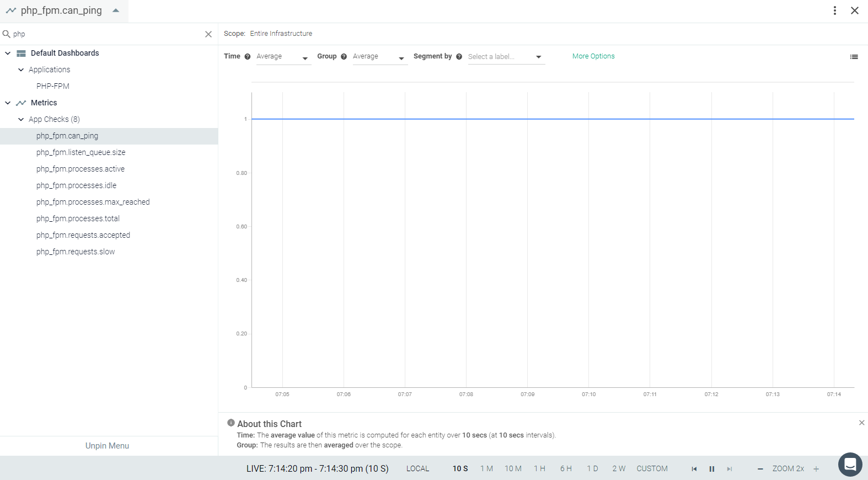Open the PHP-FPM dashboard
This screenshot has width=868, height=480.
point(53,87)
